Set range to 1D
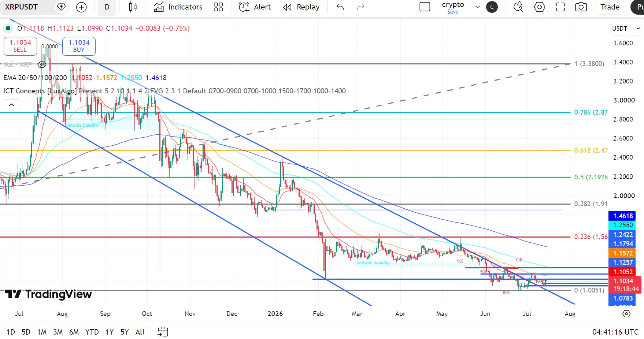Screen dimensions: 644x339 point(11,332)
